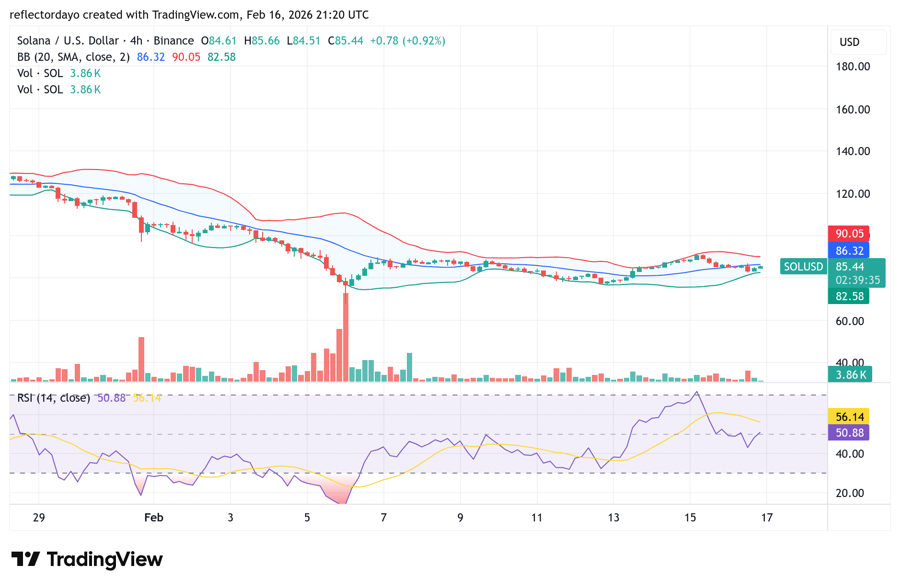Click the volume label 3.86K on price scale
This screenshot has height=588, width=900.
850,375
